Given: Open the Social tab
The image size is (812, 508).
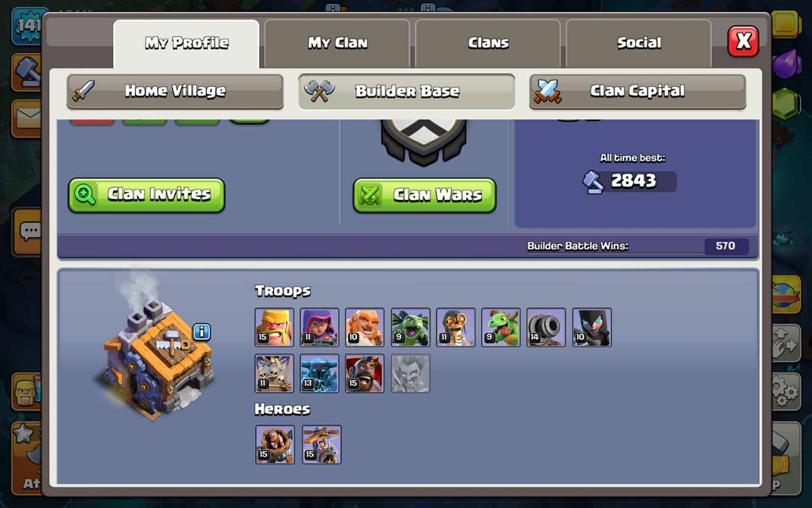Looking at the screenshot, I should (638, 43).
